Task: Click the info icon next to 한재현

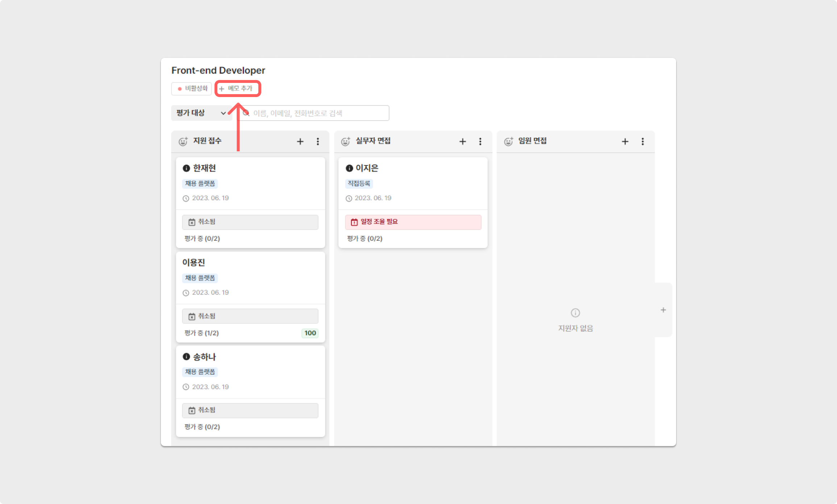Action: coord(186,168)
